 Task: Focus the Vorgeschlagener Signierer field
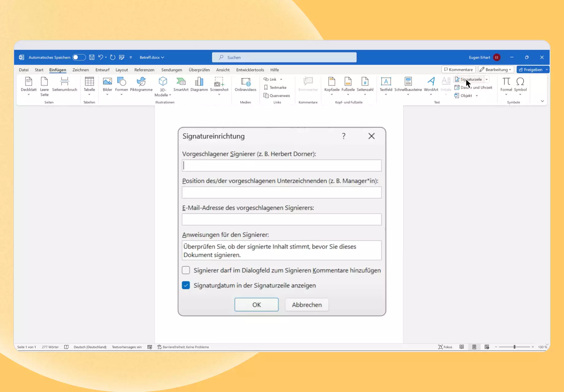coord(282,165)
